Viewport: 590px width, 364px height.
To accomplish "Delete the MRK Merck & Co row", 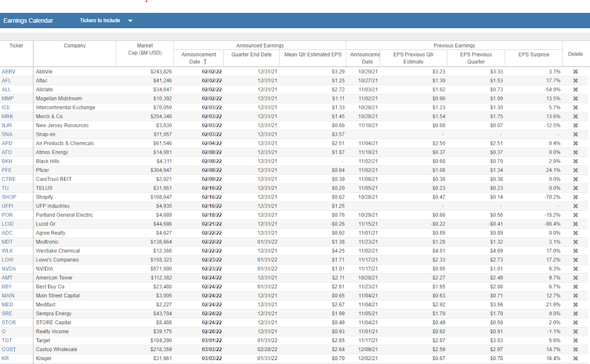I will pos(575,117).
